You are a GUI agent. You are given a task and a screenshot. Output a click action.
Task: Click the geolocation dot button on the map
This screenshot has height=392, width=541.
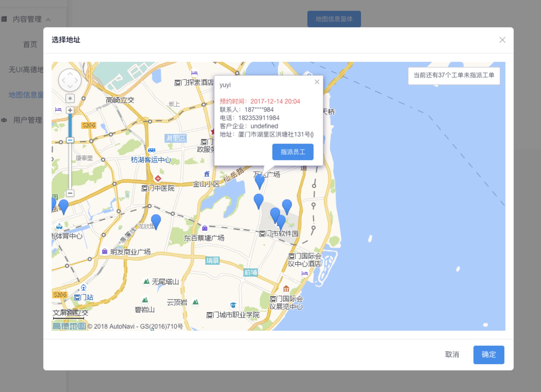coord(70,98)
